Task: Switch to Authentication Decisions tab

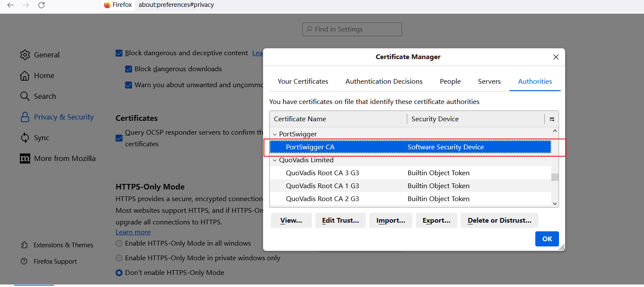Action: point(384,82)
